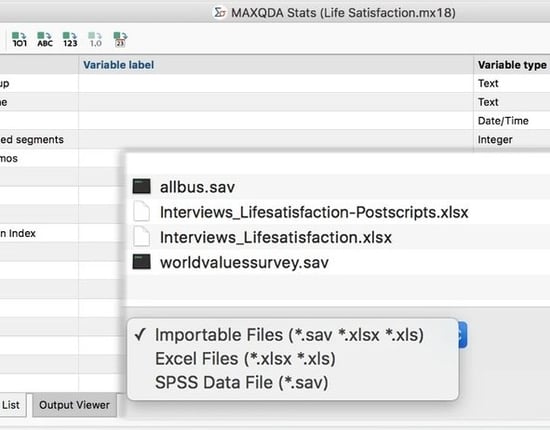The width and height of the screenshot is (550, 430).
Task: Click the Interviews_Lifesatisfaction.xlsx document icon
Action: pyautogui.click(x=141, y=237)
